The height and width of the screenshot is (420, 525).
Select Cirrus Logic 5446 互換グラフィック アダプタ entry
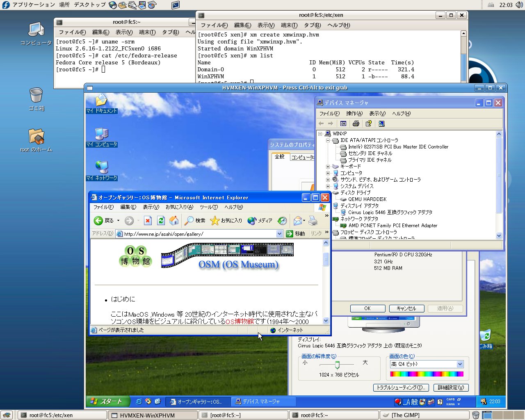pos(390,212)
